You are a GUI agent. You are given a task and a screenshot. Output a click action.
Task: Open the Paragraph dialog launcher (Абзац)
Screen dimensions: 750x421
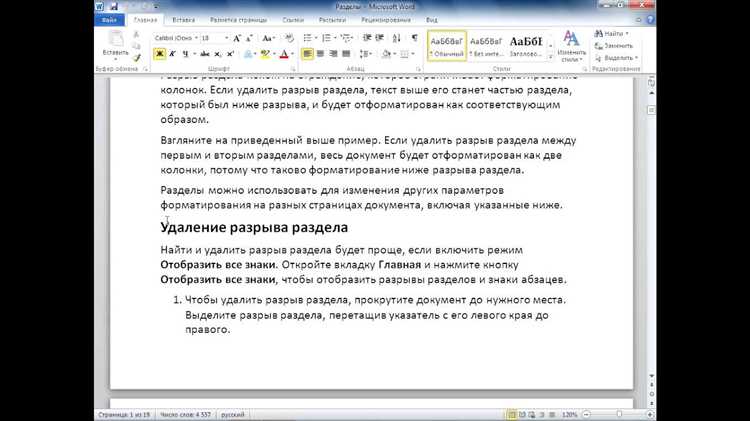click(x=418, y=69)
